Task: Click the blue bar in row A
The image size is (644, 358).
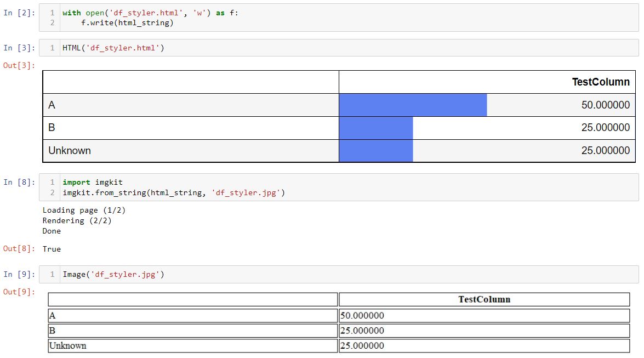Action: [413, 105]
